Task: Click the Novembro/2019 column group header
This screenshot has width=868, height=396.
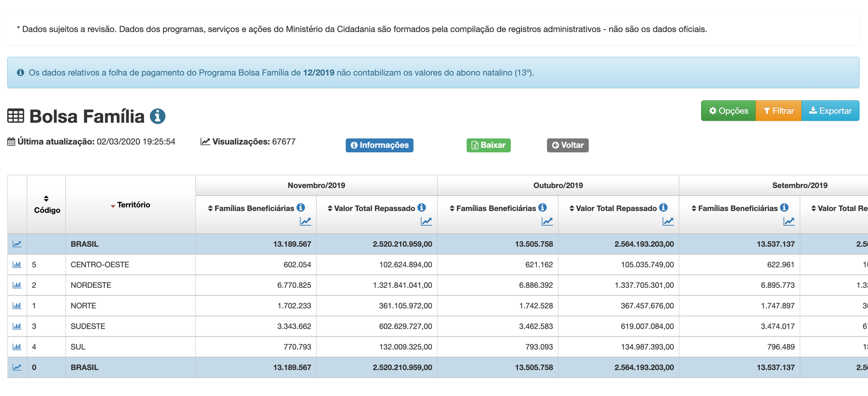Action: (316, 185)
